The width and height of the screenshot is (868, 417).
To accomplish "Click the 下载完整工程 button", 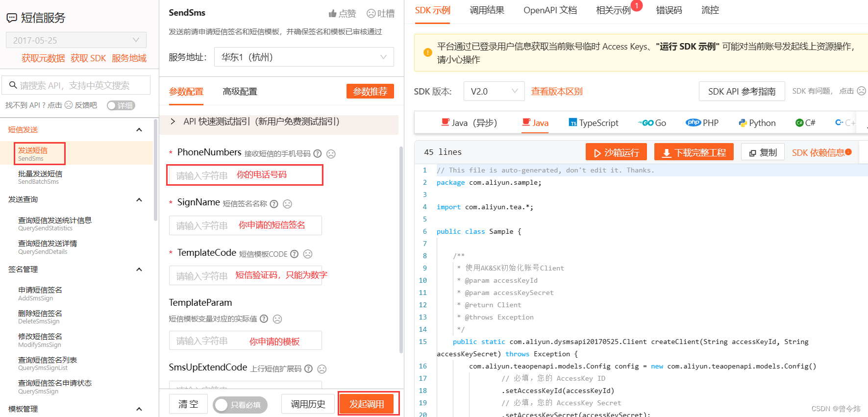I will (x=694, y=152).
